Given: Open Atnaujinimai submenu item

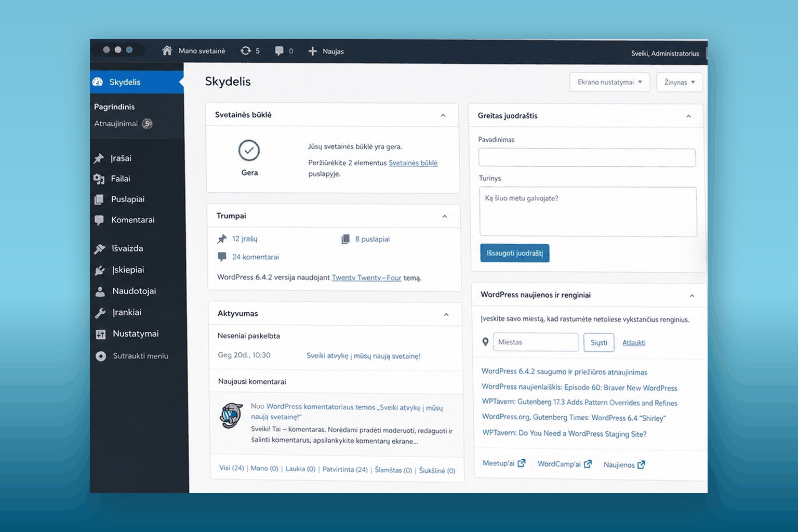Looking at the screenshot, I should (116, 124).
